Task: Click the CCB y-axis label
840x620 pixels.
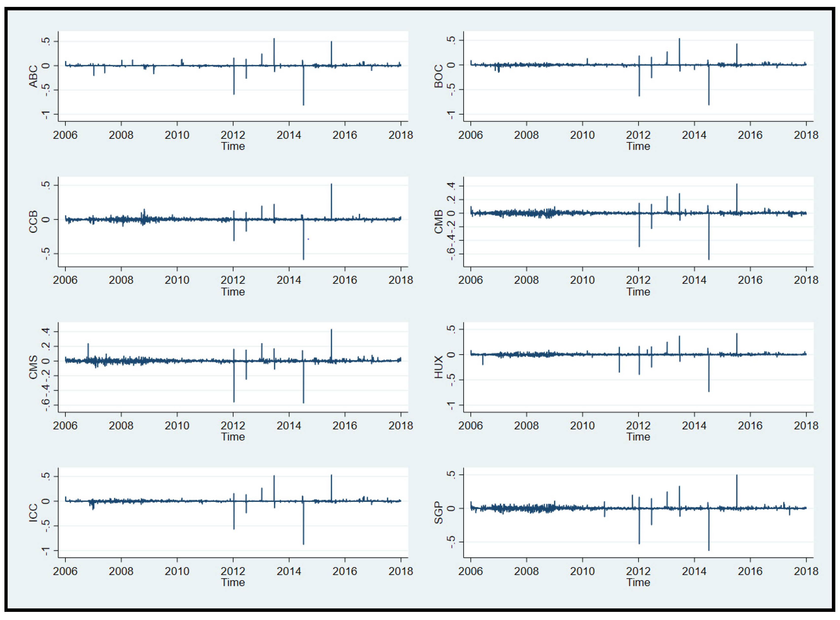Action: [x=33, y=221]
